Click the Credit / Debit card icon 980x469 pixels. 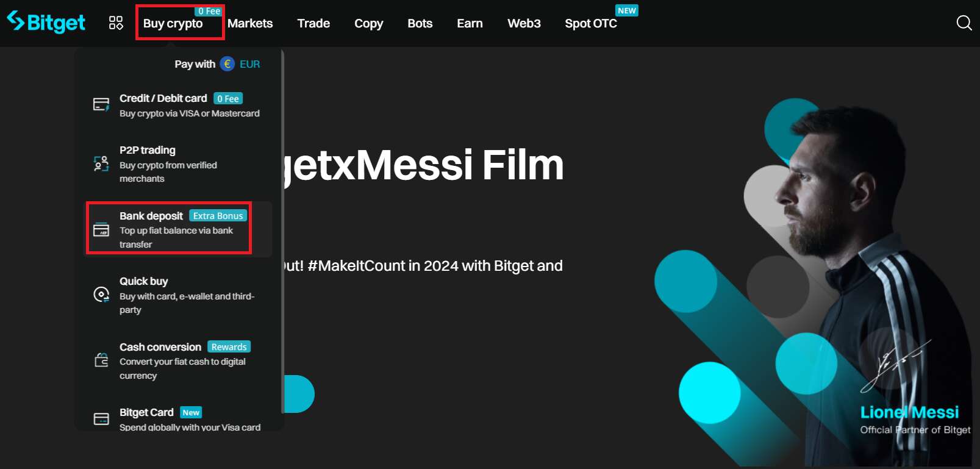pos(101,105)
